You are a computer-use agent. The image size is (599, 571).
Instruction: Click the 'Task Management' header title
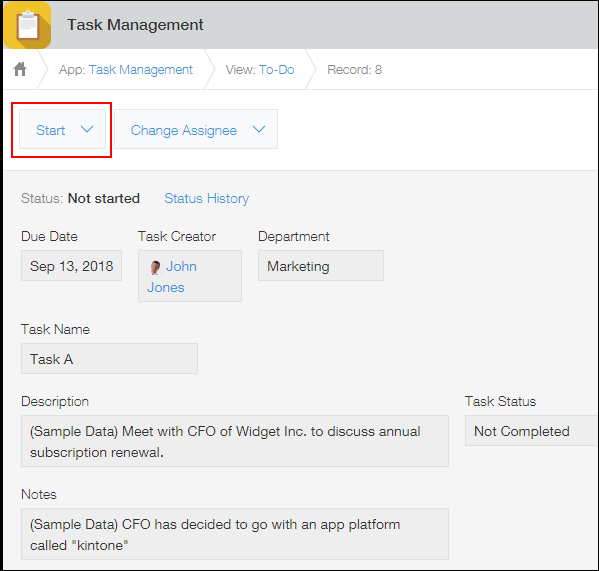click(x=135, y=25)
